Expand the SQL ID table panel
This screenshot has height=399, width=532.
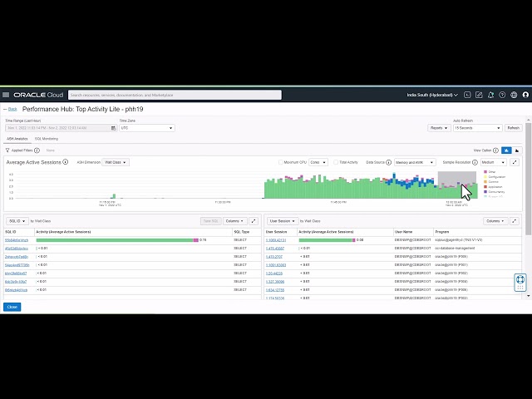click(x=254, y=221)
